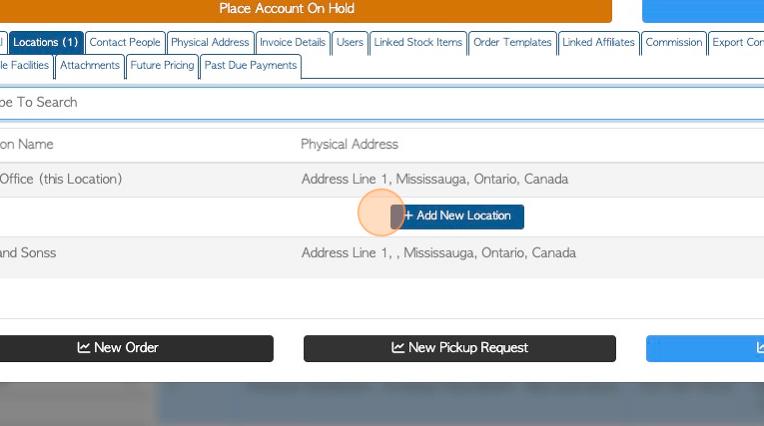
Task: Select the Locations (1) tab
Action: [x=45, y=42]
